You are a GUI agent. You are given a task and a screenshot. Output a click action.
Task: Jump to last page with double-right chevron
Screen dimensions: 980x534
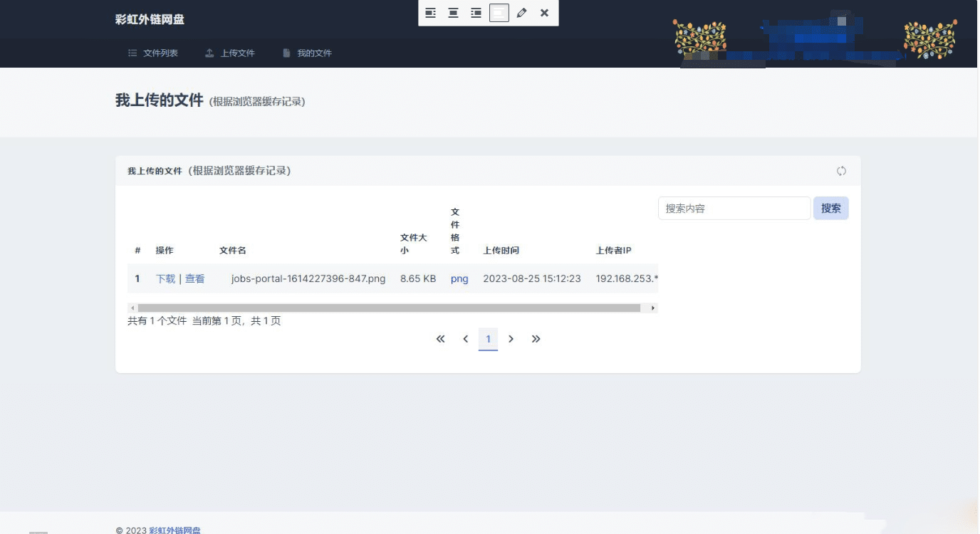coord(536,339)
